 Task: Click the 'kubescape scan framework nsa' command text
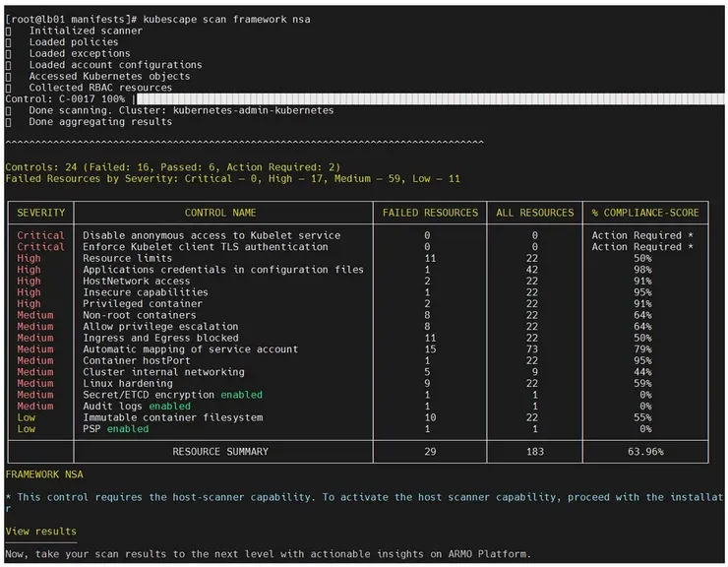click(x=226, y=19)
